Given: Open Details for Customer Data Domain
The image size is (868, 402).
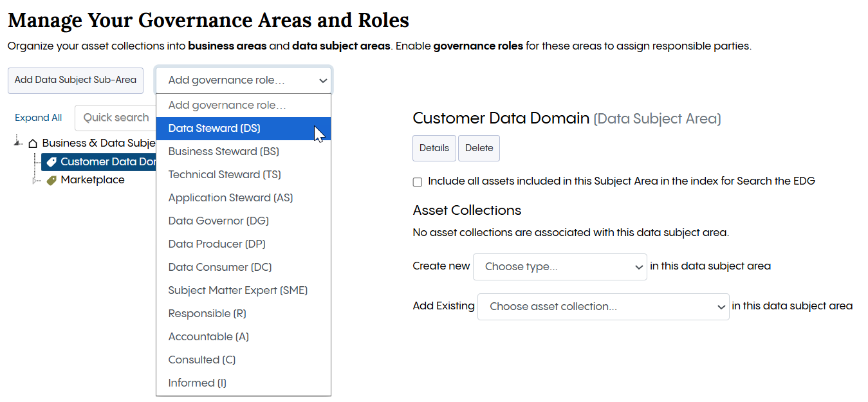Looking at the screenshot, I should (434, 148).
